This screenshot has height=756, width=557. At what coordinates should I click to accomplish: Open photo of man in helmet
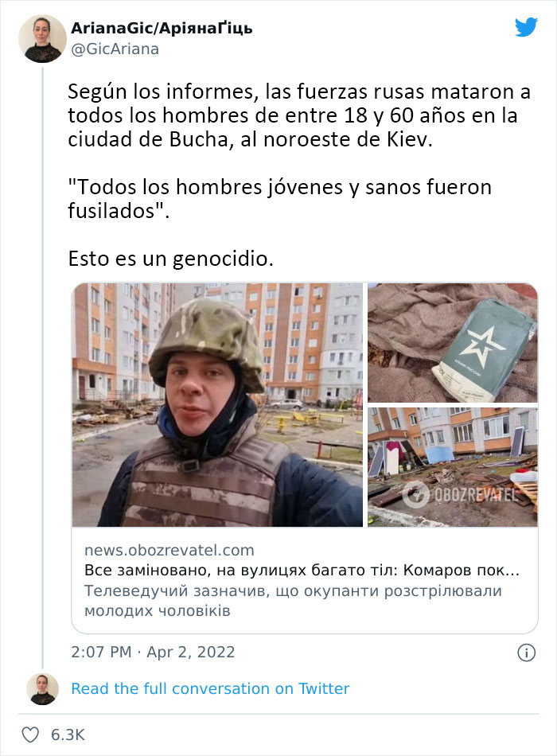click(x=217, y=405)
